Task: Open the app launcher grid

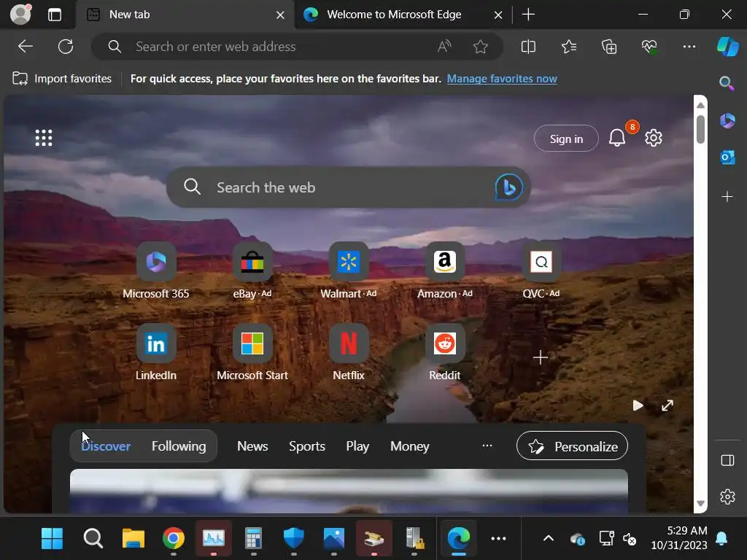Action: pyautogui.click(x=44, y=138)
